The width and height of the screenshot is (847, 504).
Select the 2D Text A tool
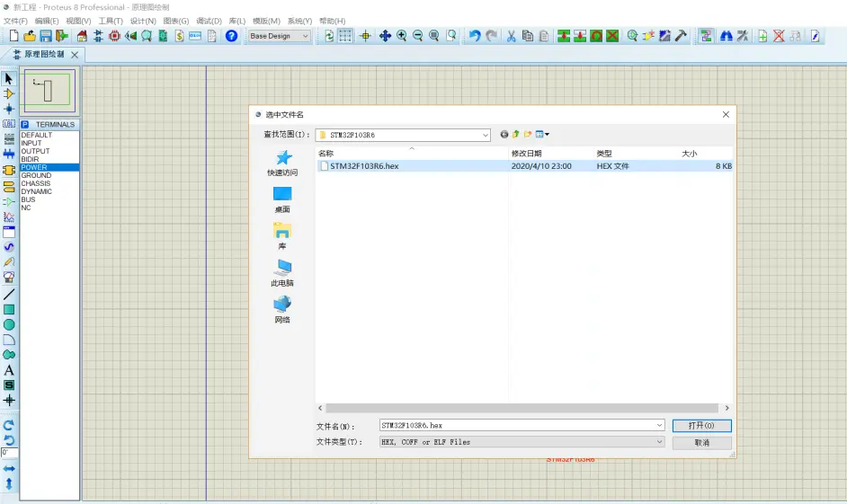(x=9, y=370)
